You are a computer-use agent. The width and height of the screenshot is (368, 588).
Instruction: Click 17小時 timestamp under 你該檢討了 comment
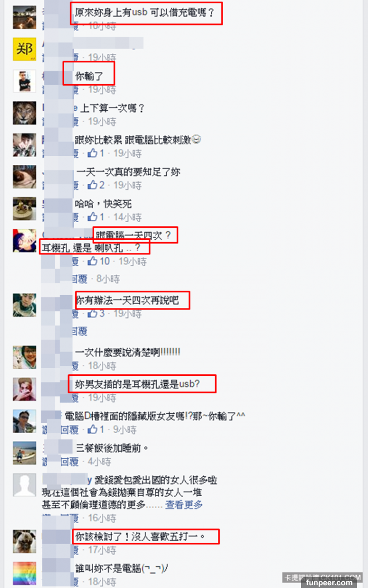[x=102, y=550]
